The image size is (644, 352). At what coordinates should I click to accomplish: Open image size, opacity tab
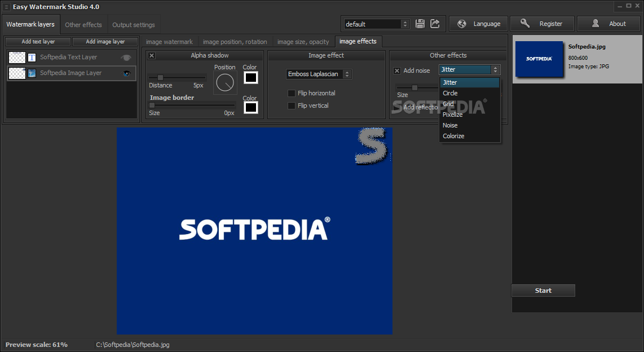pos(303,42)
